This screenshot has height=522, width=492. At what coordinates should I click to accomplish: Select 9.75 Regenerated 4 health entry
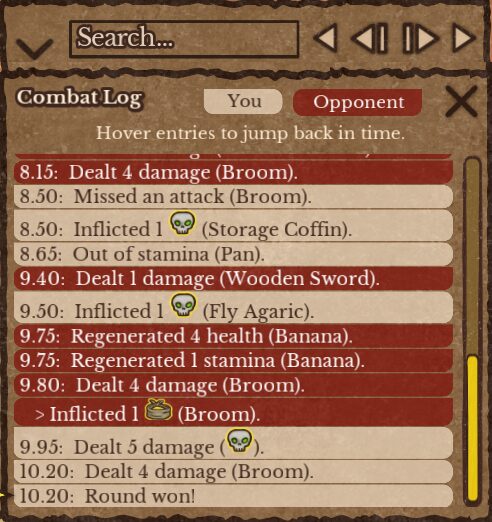click(233, 336)
